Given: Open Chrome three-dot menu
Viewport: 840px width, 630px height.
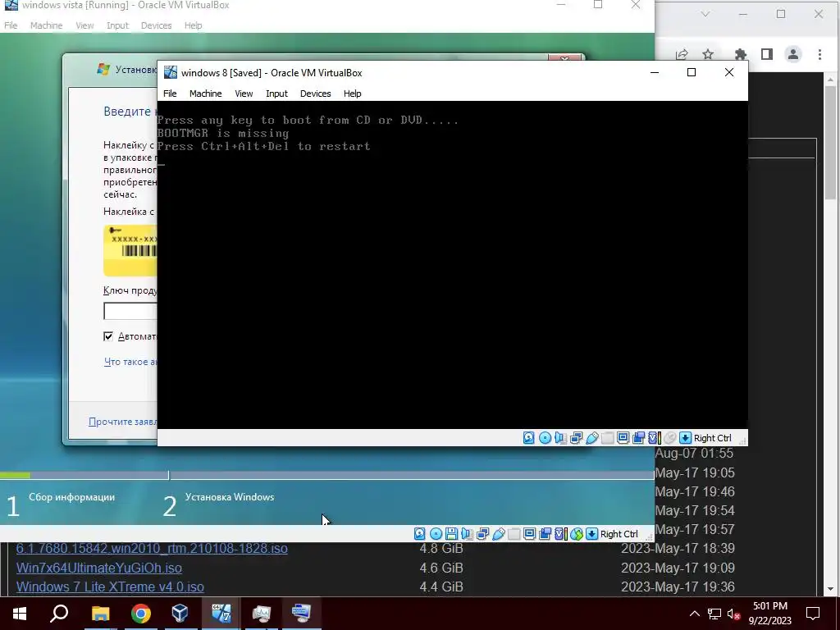Looking at the screenshot, I should point(819,54).
